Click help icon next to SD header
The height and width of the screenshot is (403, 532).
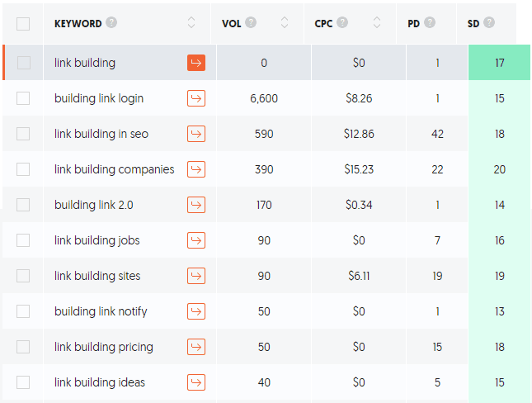(x=490, y=23)
